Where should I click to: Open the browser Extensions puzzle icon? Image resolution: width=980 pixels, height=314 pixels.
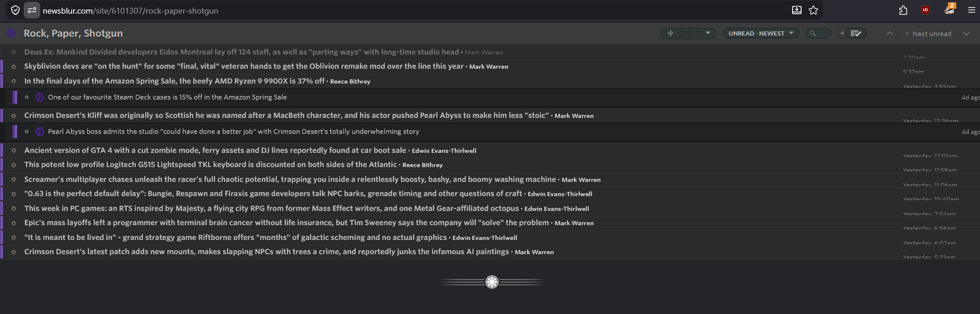903,10
